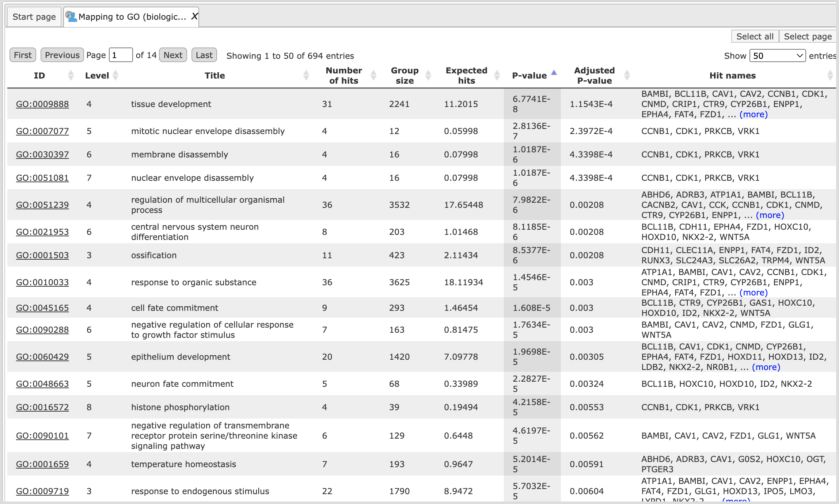Expand hit names for tissue development
The height and width of the screenshot is (504, 839).
click(753, 114)
